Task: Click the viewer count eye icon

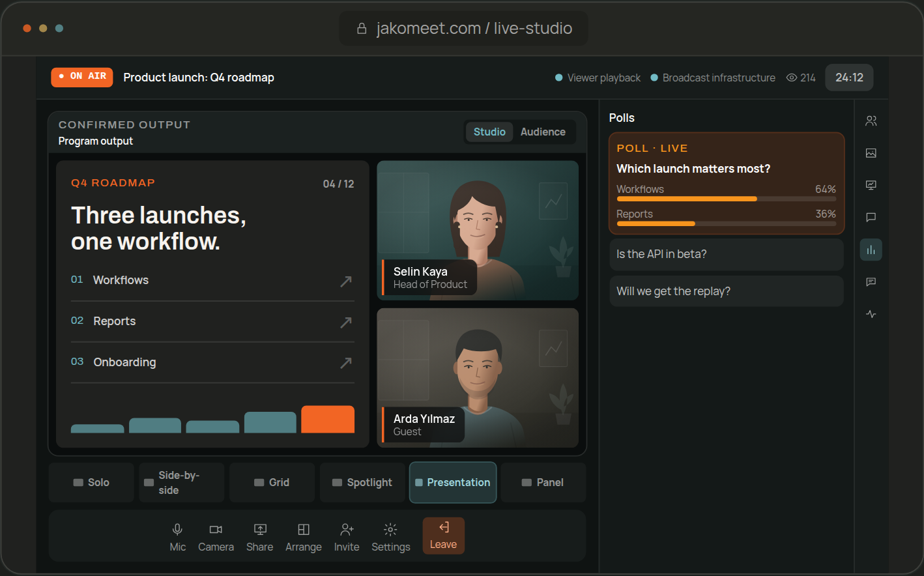Action: coord(792,78)
